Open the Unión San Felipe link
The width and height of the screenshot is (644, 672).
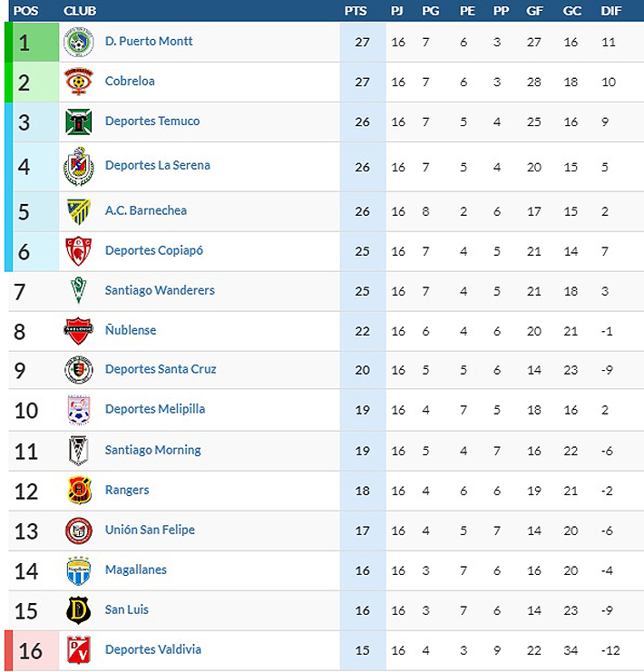coord(150,530)
